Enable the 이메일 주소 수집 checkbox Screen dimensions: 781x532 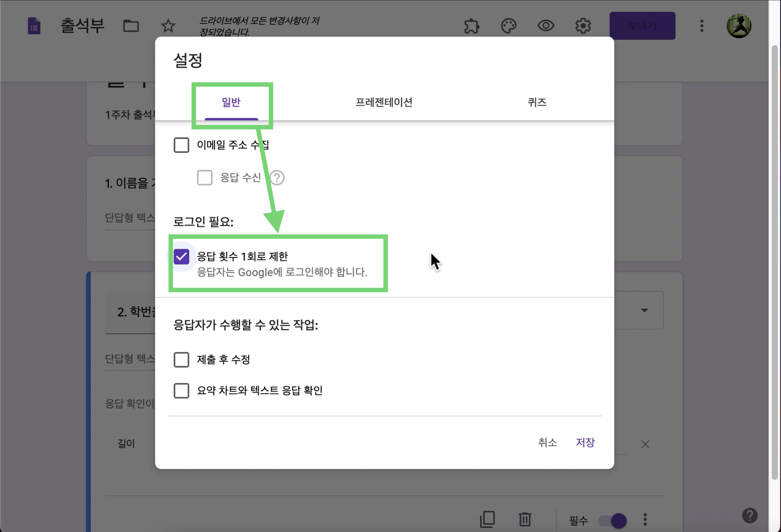[181, 145]
